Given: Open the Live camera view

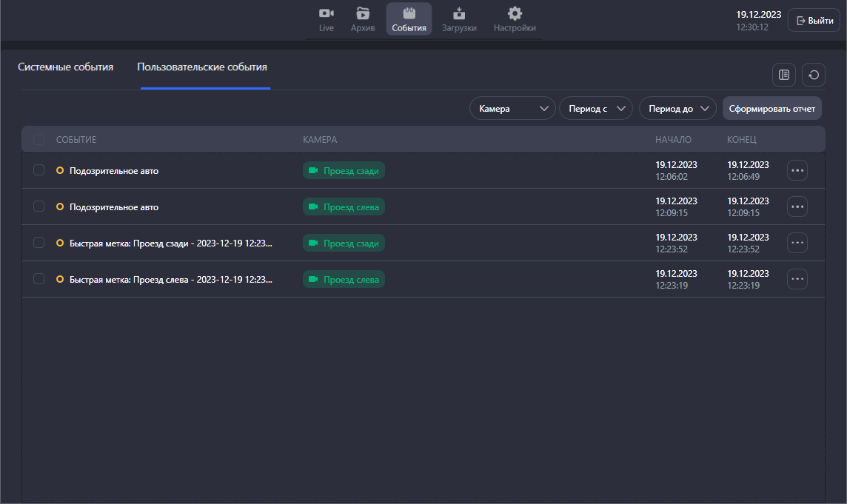Looking at the screenshot, I should pos(327,20).
